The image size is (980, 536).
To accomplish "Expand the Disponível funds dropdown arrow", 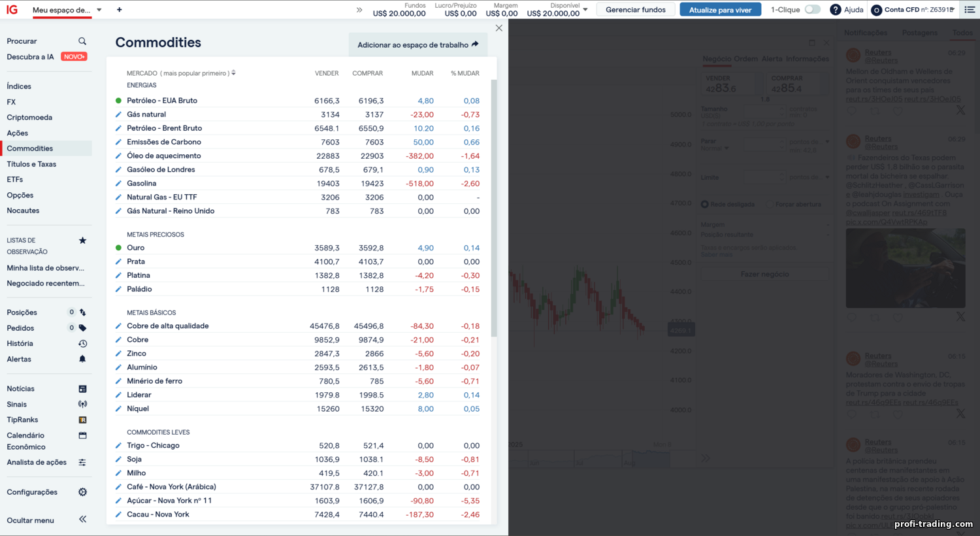I will coord(585,10).
